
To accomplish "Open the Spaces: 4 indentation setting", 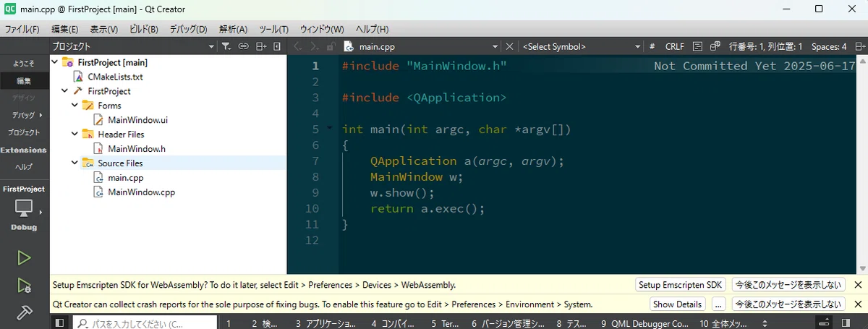I will 829,46.
